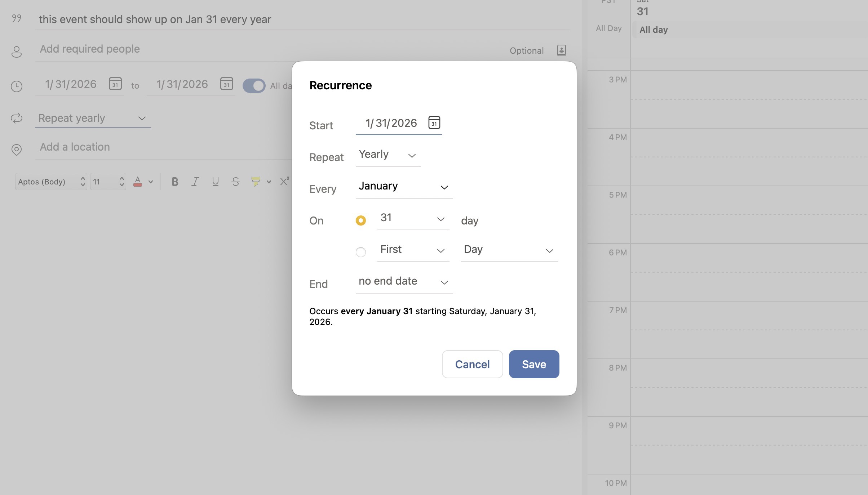Select the '31 day' radio option
Screen dimensions: 868x495
coord(360,220)
